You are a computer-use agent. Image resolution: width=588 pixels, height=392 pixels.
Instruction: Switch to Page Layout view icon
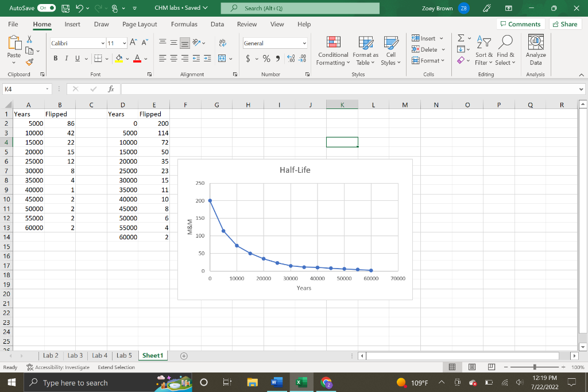(472, 367)
